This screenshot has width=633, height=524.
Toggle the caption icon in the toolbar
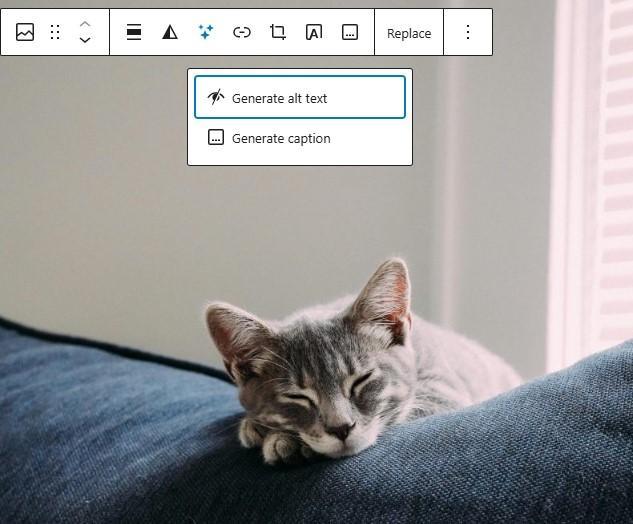click(x=350, y=32)
